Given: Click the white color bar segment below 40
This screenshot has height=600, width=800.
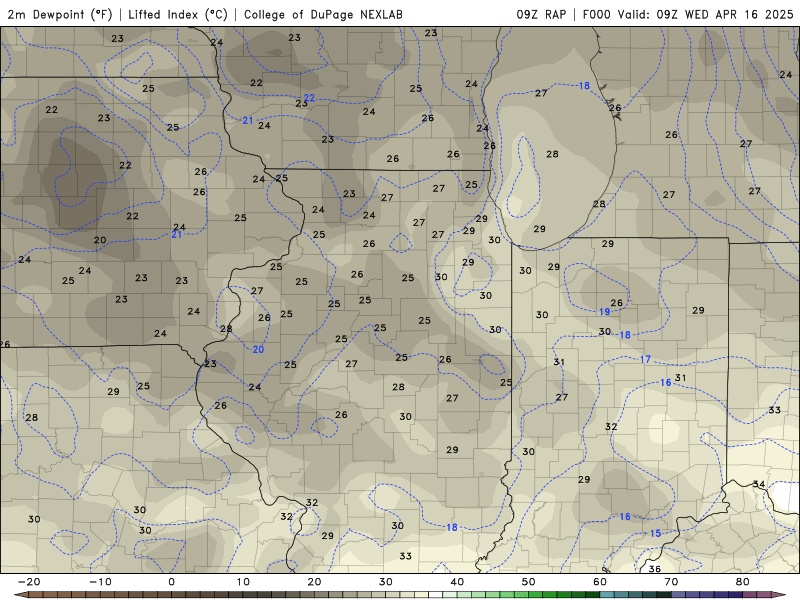Looking at the screenshot, I should (436, 595).
